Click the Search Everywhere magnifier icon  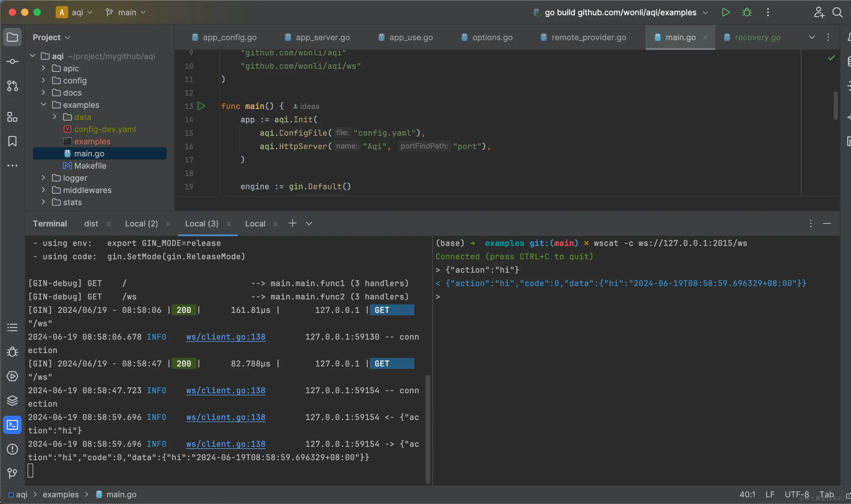837,12
